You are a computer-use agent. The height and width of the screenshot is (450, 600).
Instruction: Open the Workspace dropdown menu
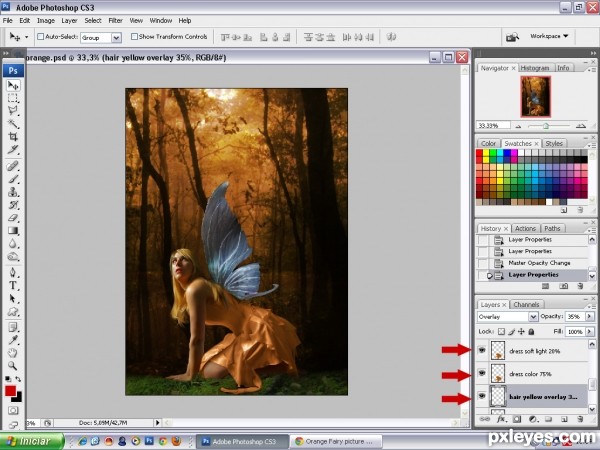click(x=549, y=36)
